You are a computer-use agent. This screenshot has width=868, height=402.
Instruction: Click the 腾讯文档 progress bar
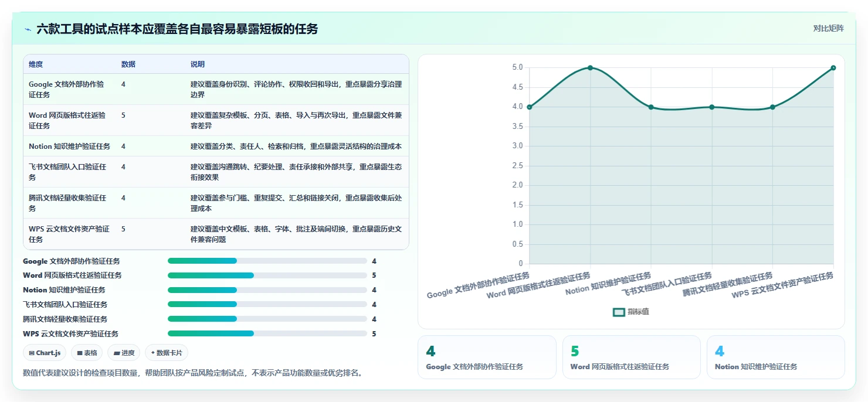click(267, 319)
